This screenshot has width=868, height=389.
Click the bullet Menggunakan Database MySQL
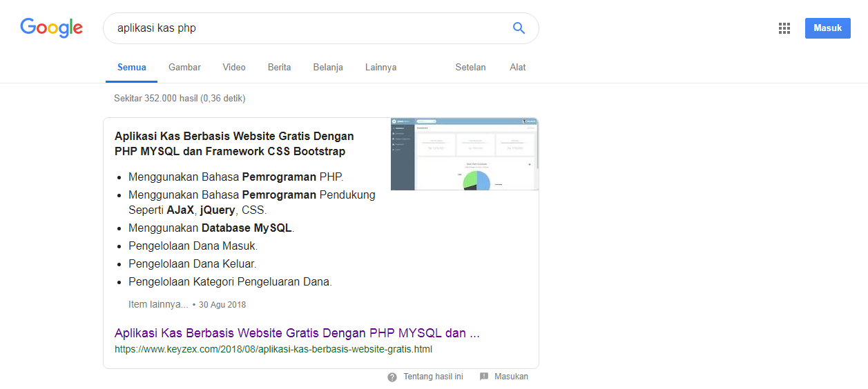click(x=211, y=228)
